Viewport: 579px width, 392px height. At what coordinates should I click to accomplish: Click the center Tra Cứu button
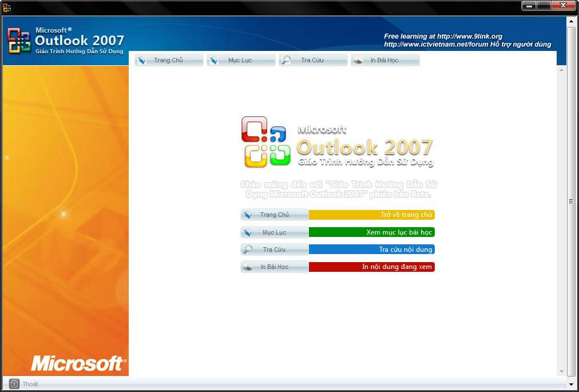275,250
